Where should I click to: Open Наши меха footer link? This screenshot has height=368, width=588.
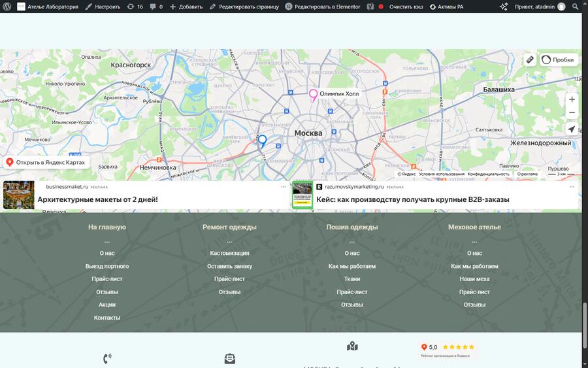coord(475,278)
